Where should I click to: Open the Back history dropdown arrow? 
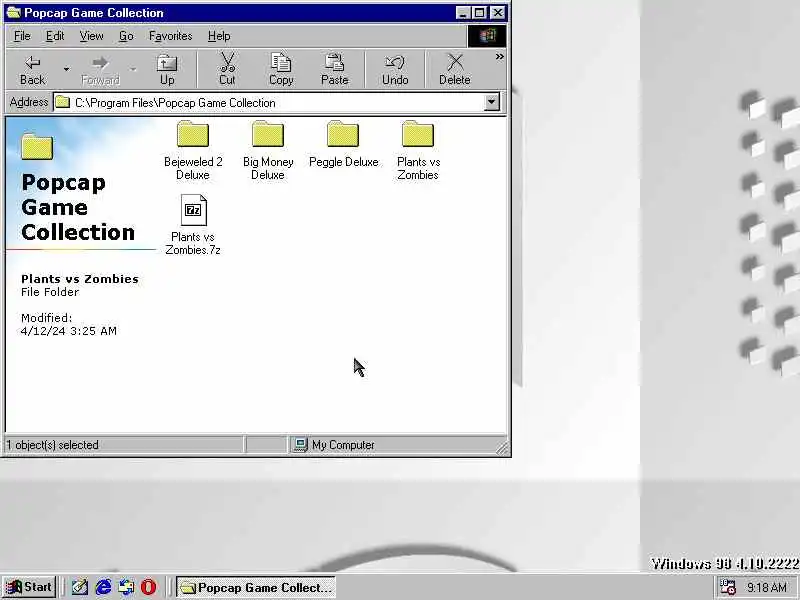(66, 70)
